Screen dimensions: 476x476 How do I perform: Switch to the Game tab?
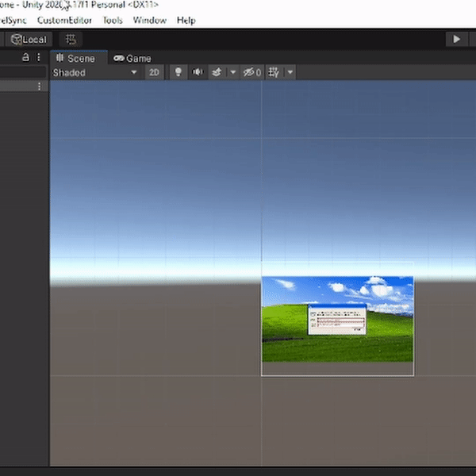pyautogui.click(x=132, y=58)
